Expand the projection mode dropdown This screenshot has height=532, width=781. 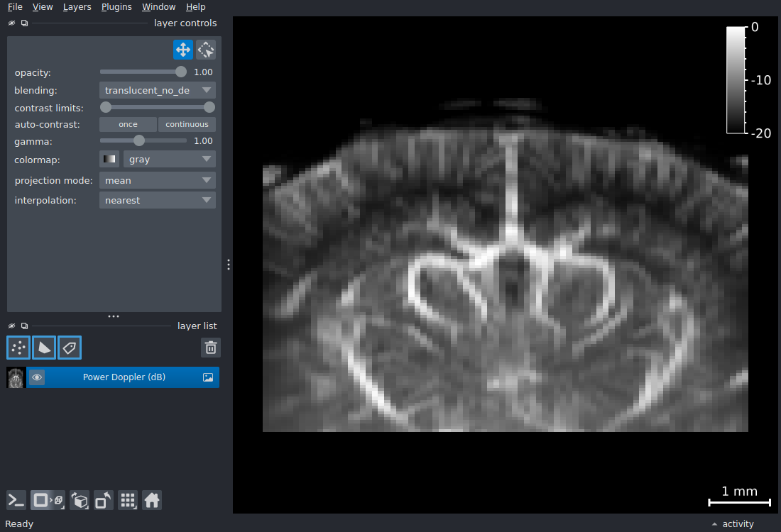158,180
